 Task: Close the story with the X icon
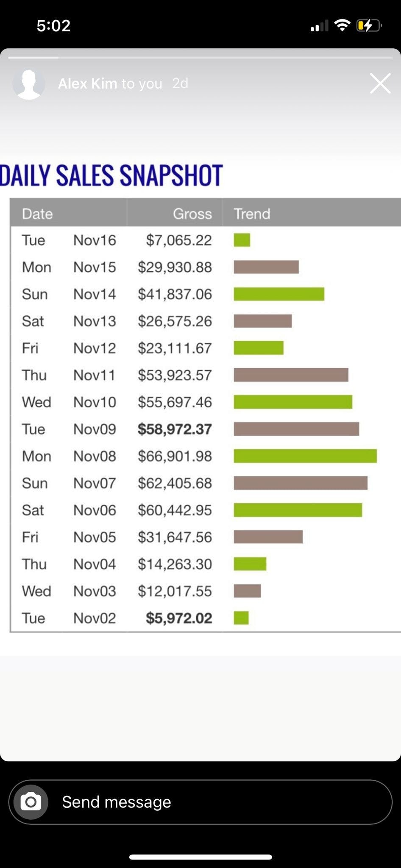pos(380,83)
